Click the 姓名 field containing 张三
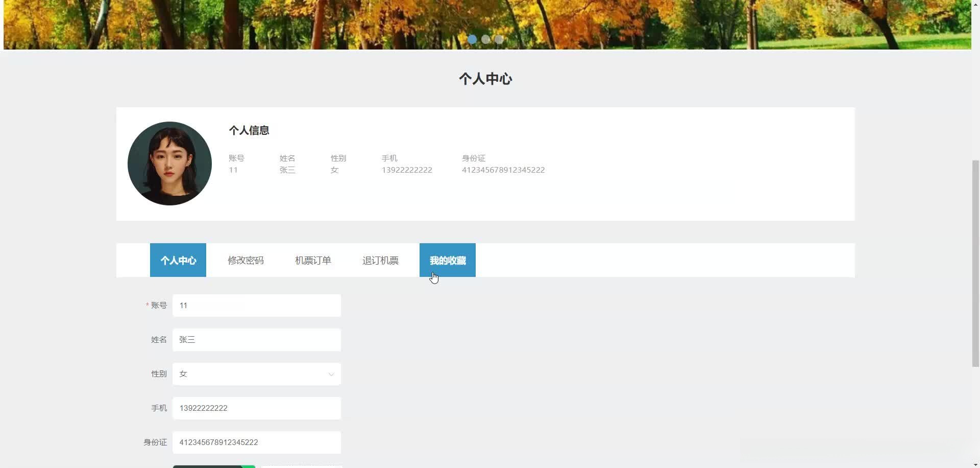980x468 pixels. 256,339
